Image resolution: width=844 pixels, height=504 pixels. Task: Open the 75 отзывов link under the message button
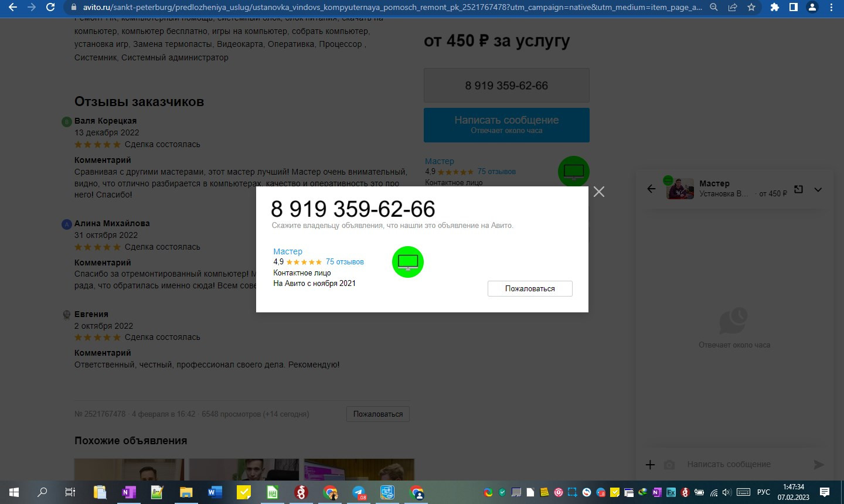pyautogui.click(x=496, y=172)
